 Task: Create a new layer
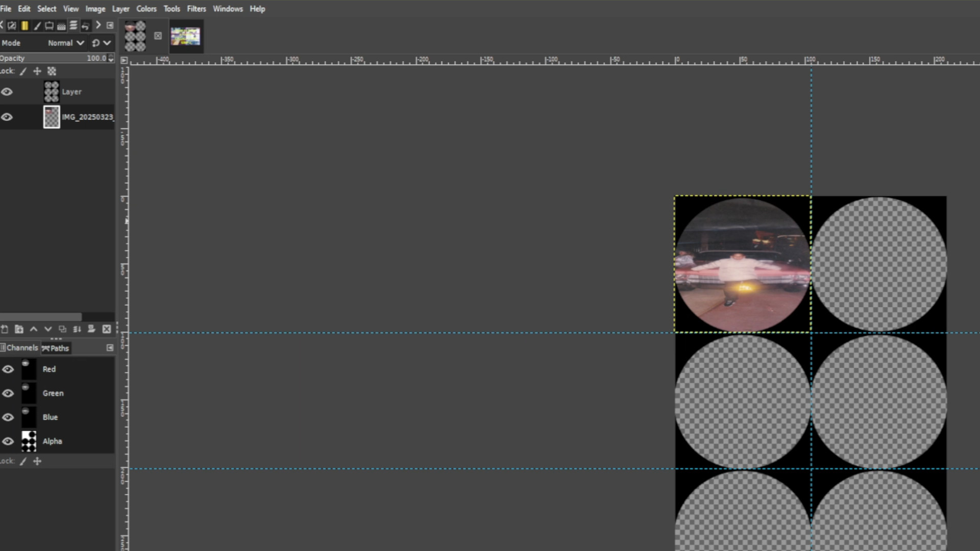(5, 329)
